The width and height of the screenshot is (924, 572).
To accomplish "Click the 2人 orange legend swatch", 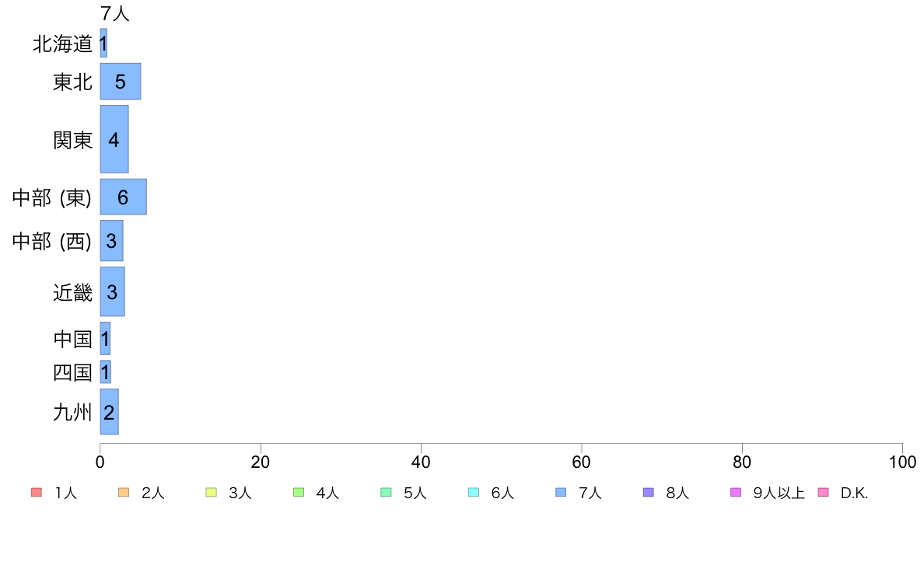I will (124, 493).
